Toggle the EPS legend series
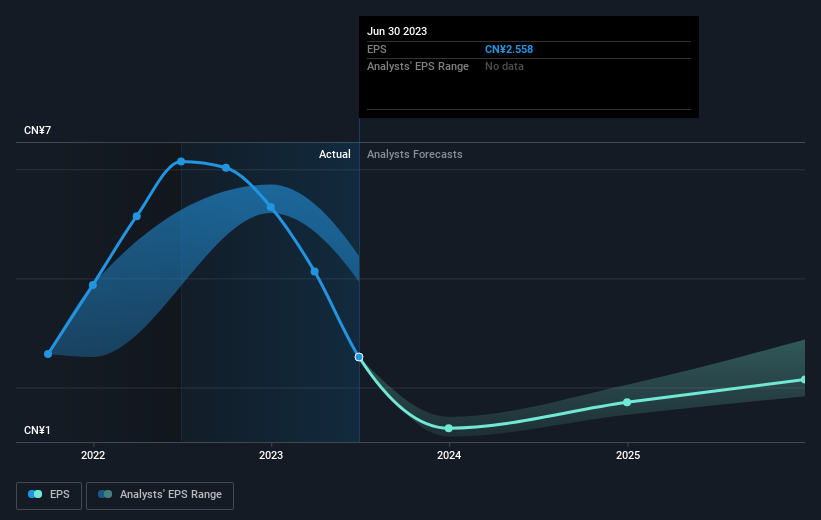Viewport: 821px width, 520px height. coord(49,495)
